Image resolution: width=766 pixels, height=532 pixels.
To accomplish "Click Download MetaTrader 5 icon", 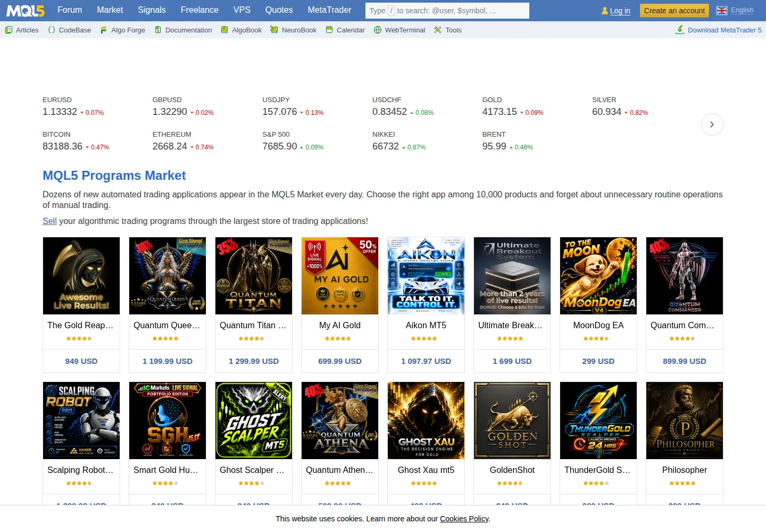I will [680, 30].
